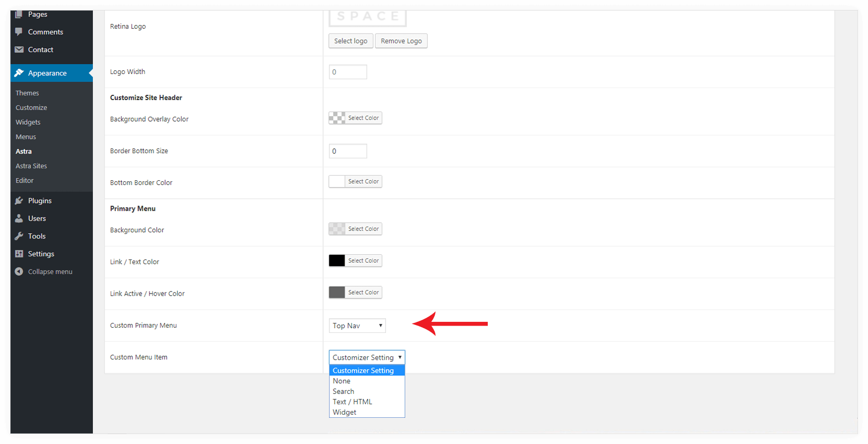Open Primary Menu Background Color swatch
Screen dimensions: 868x444
(337, 229)
